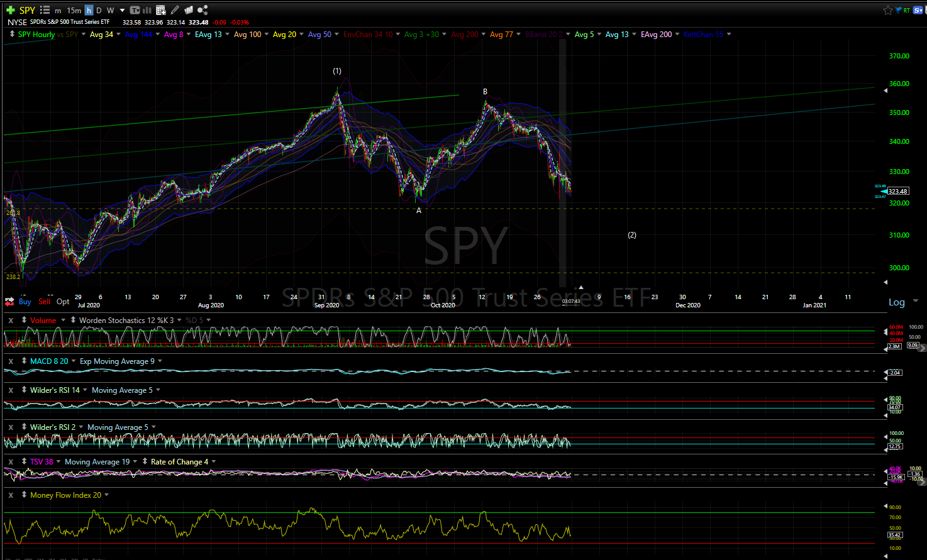Click the blue flag icon
Image resolution: width=927 pixels, height=560 pixels.
[x=898, y=10]
